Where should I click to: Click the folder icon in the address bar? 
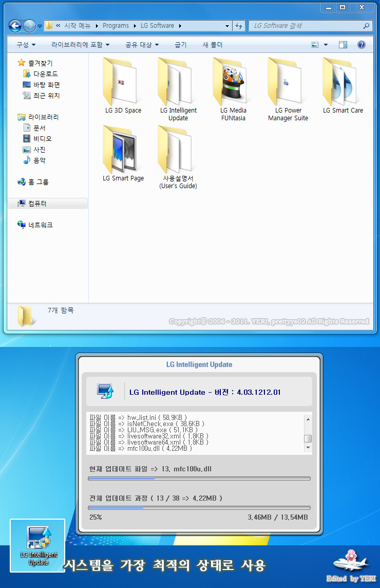(49, 26)
